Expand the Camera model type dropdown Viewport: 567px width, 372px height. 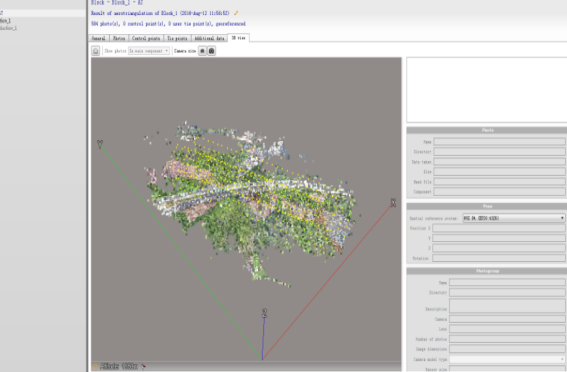(507, 359)
